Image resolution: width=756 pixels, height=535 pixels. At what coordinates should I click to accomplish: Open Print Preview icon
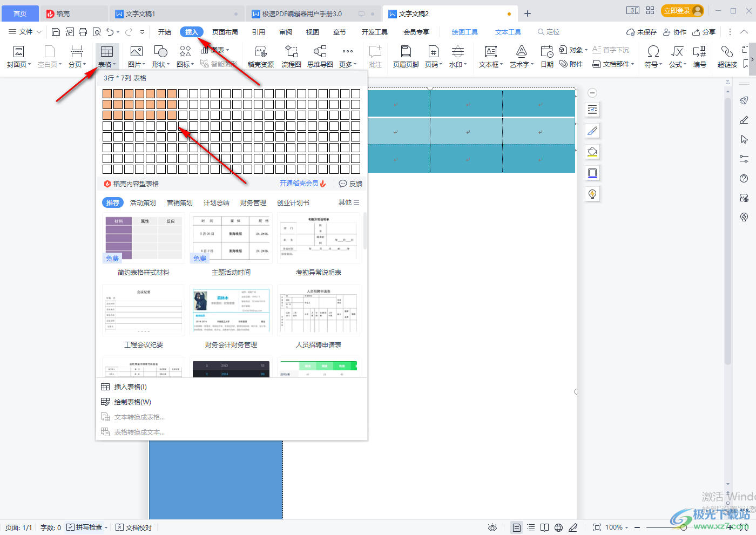click(x=96, y=32)
